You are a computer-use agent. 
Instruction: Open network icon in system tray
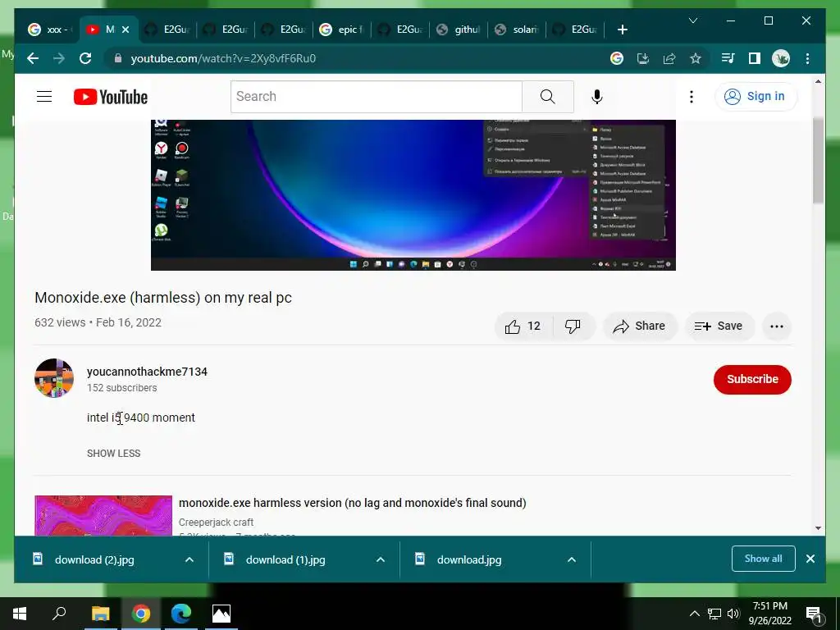coord(714,614)
